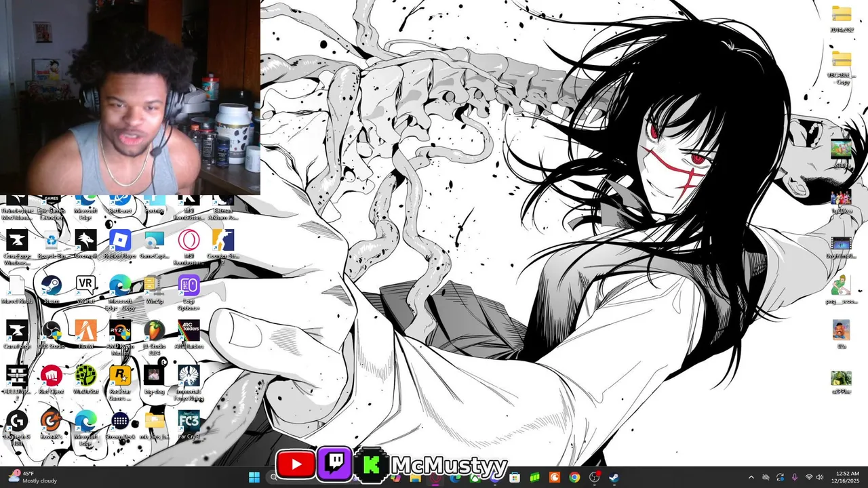Open the GameCapture desktop shortcut
Viewport: 868px width, 488px height.
click(x=155, y=245)
